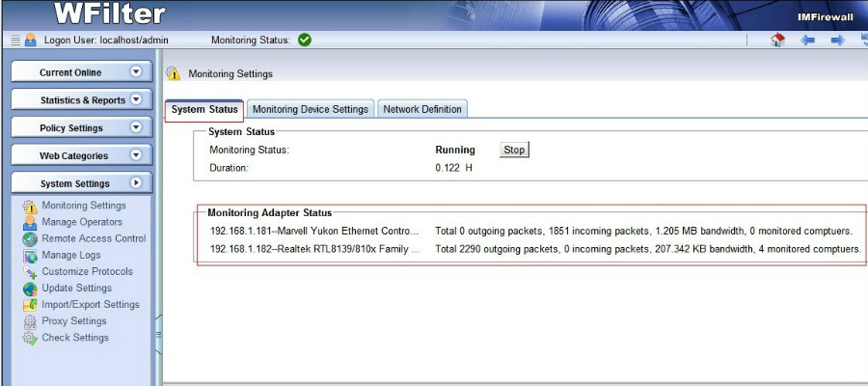Click the page header Monitoring Settings icon

click(x=174, y=73)
